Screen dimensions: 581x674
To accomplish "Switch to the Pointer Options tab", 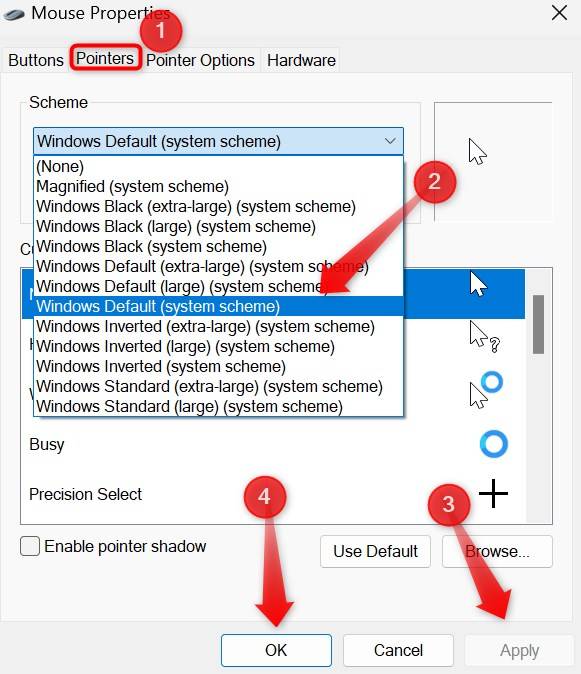I will 200,60.
